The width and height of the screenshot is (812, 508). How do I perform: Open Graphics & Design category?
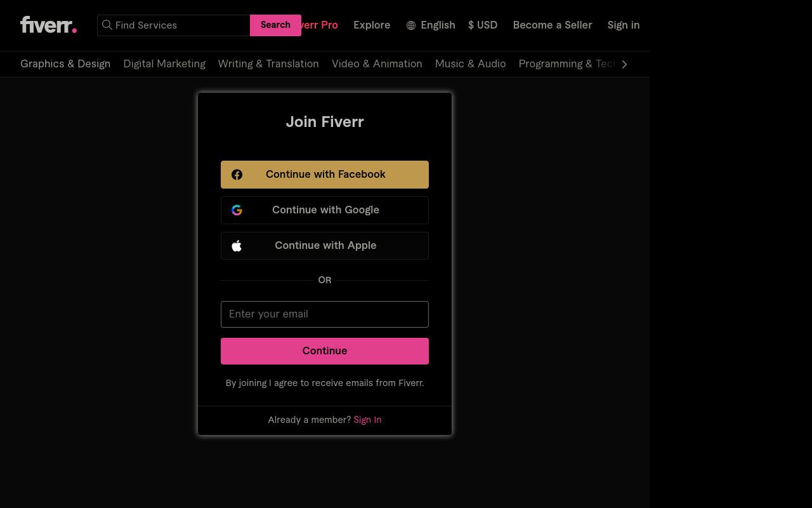coord(65,64)
